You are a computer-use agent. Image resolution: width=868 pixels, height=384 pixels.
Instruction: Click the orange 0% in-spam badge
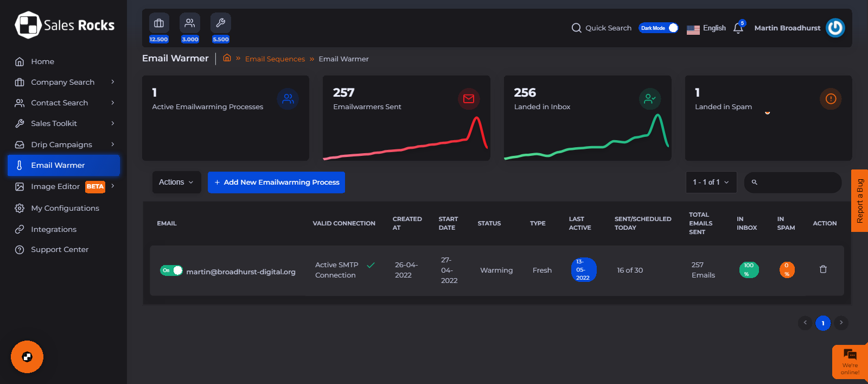[787, 270]
